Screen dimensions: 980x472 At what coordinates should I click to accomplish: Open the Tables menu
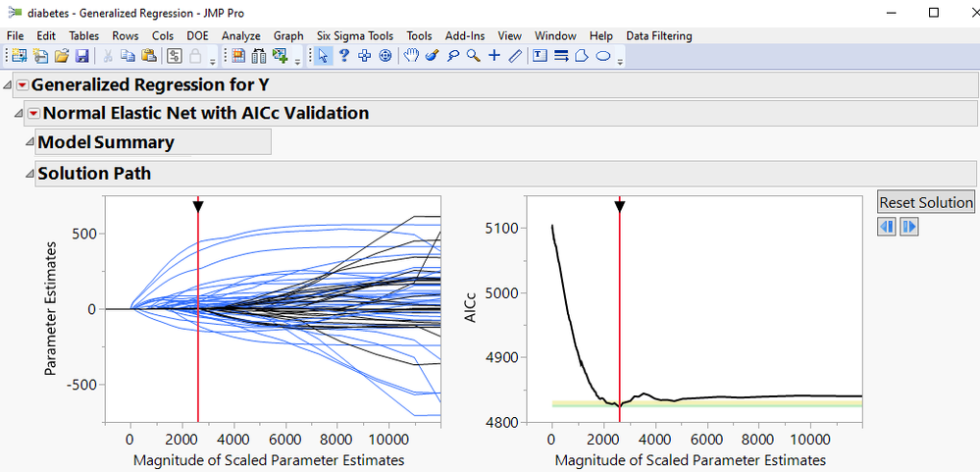(x=83, y=35)
